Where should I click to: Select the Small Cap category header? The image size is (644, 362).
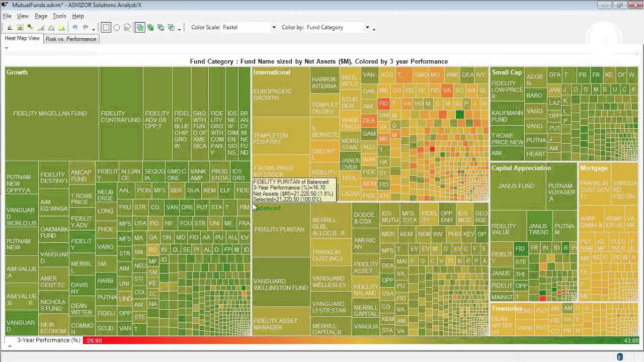pos(507,72)
